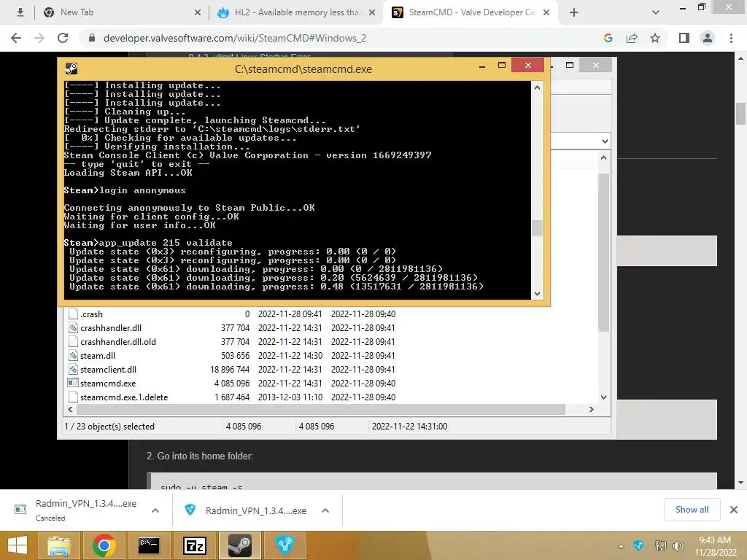Close the downloads bar
Image resolution: width=747 pixels, height=560 pixels.
click(734, 510)
